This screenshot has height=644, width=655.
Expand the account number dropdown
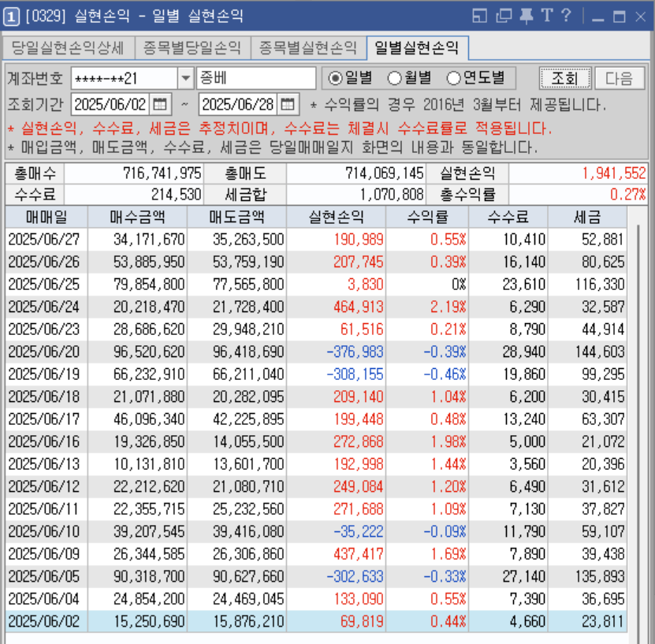coord(186,78)
